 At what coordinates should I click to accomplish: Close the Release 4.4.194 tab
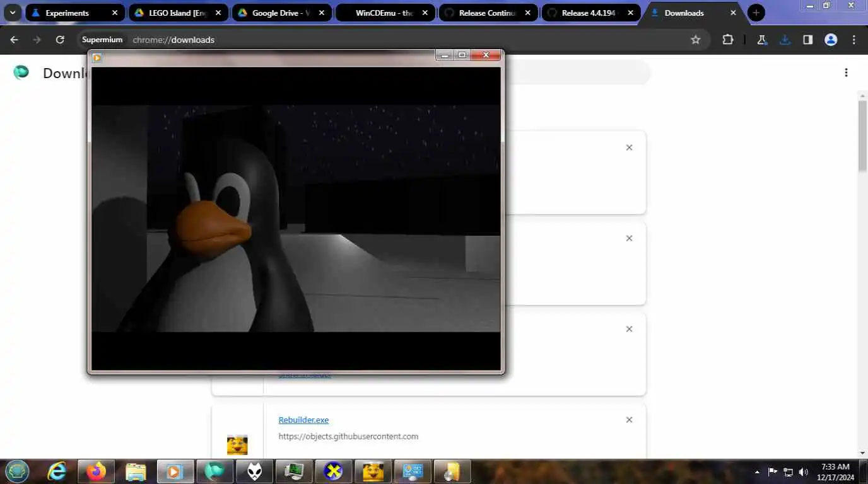click(630, 13)
